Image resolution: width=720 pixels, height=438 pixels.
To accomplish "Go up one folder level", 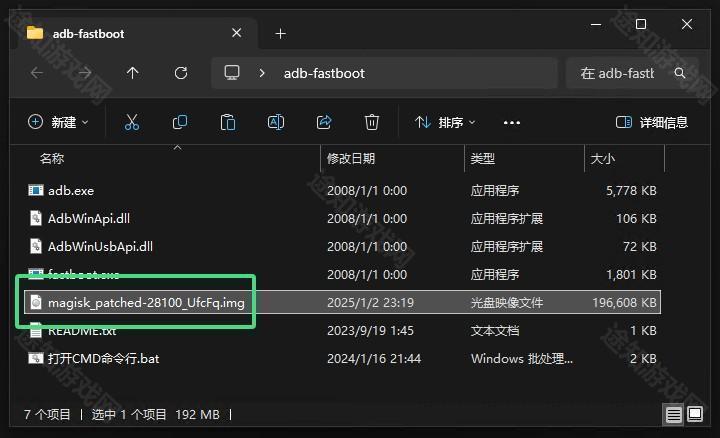I will [x=133, y=73].
